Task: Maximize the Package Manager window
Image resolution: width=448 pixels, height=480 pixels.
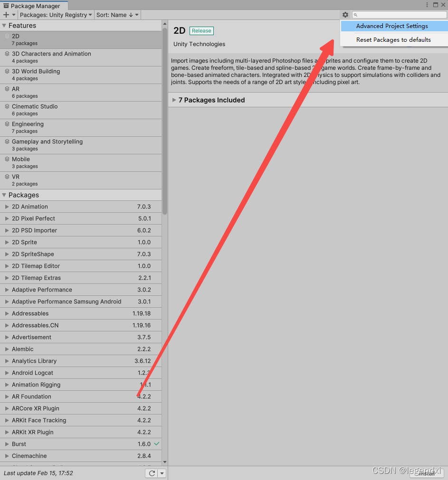Action: [x=436, y=5]
